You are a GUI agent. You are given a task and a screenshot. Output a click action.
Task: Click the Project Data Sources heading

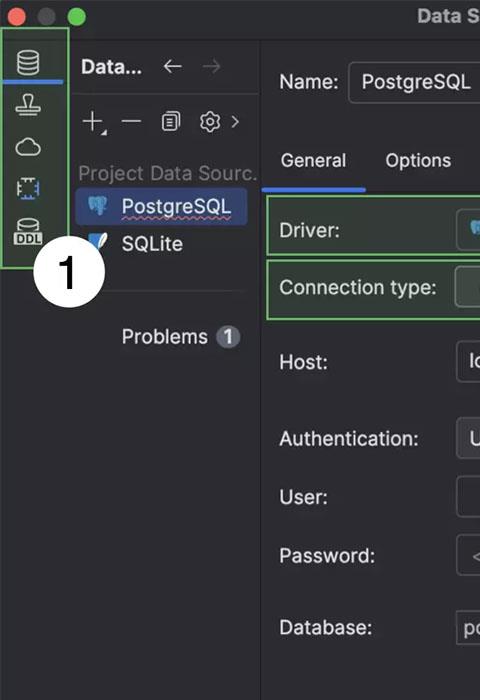[168, 173]
